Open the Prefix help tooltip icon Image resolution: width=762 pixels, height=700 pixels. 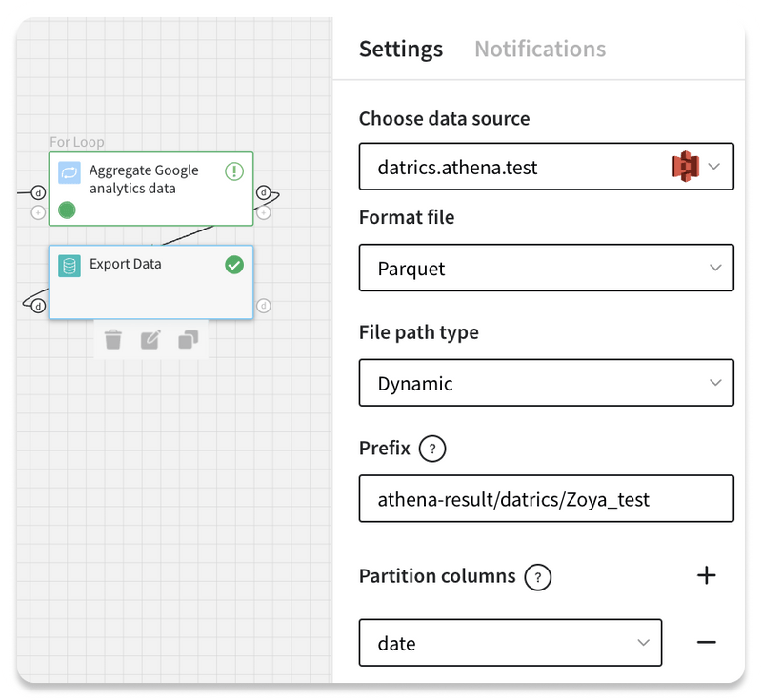click(x=433, y=449)
